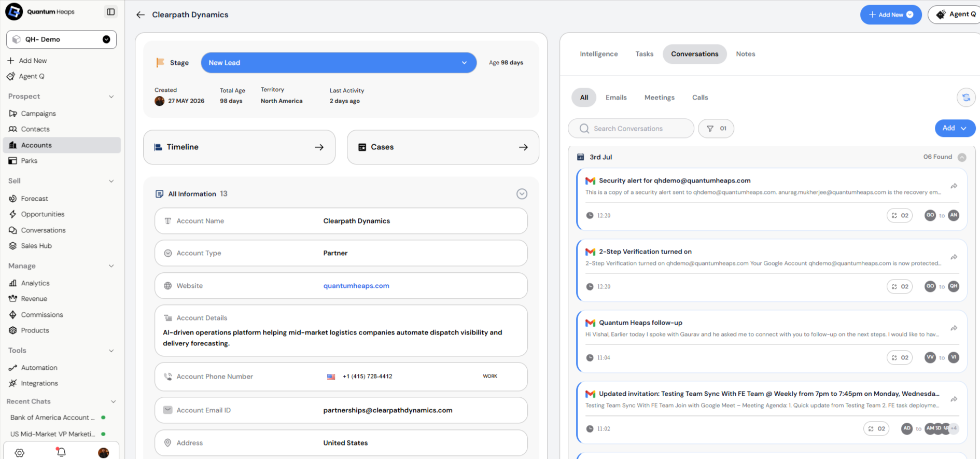Open thread count 02 on 2-Step Verification
This screenshot has width=980, height=459.
[900, 286]
